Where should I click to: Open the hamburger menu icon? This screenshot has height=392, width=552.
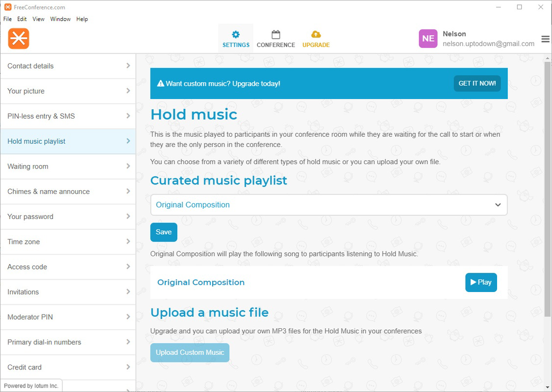(x=545, y=39)
